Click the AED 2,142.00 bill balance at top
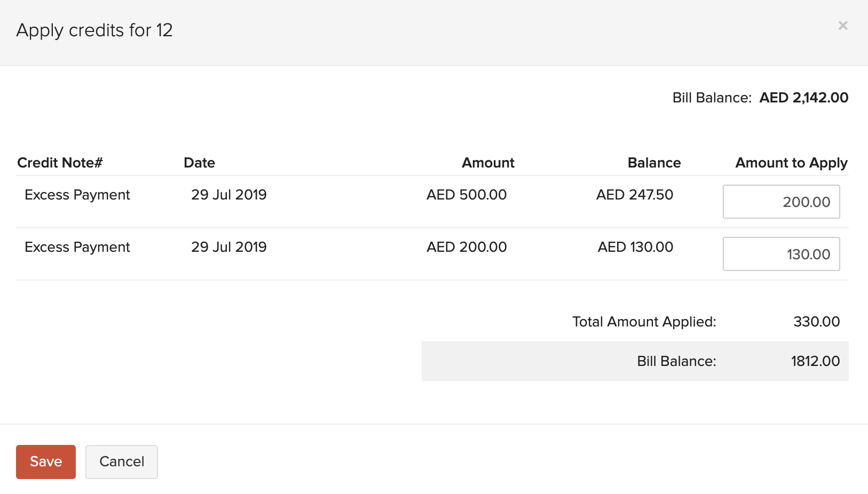The width and height of the screenshot is (868, 494). click(803, 98)
